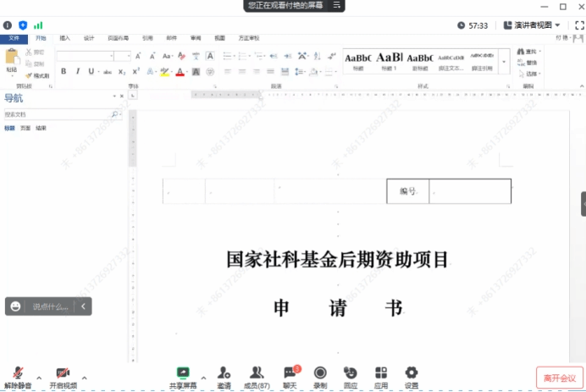Viewport: 586px width, 392px height.
Task: Unmute microphone via 解除静音
Action: pos(17,375)
